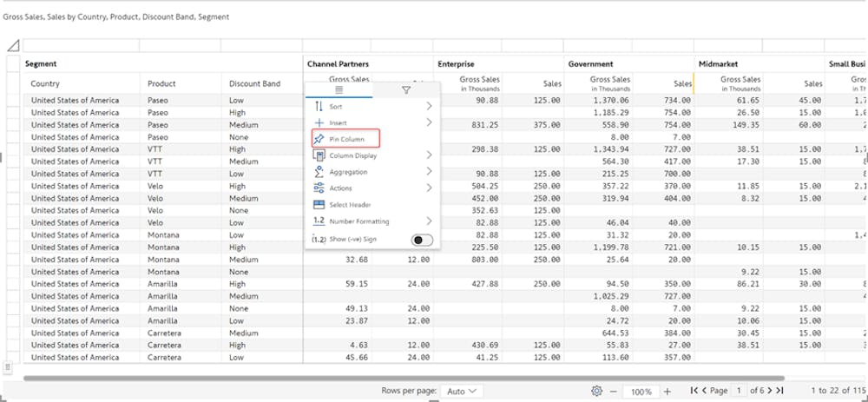
Task: Click the 1,199.78 cell
Action: point(609,247)
